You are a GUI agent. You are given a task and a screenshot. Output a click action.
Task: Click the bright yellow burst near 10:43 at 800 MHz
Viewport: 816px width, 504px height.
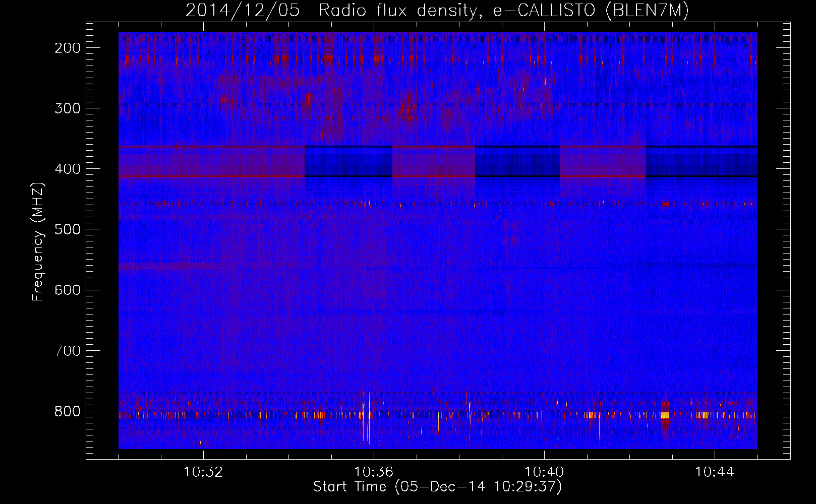pyautogui.click(x=665, y=415)
